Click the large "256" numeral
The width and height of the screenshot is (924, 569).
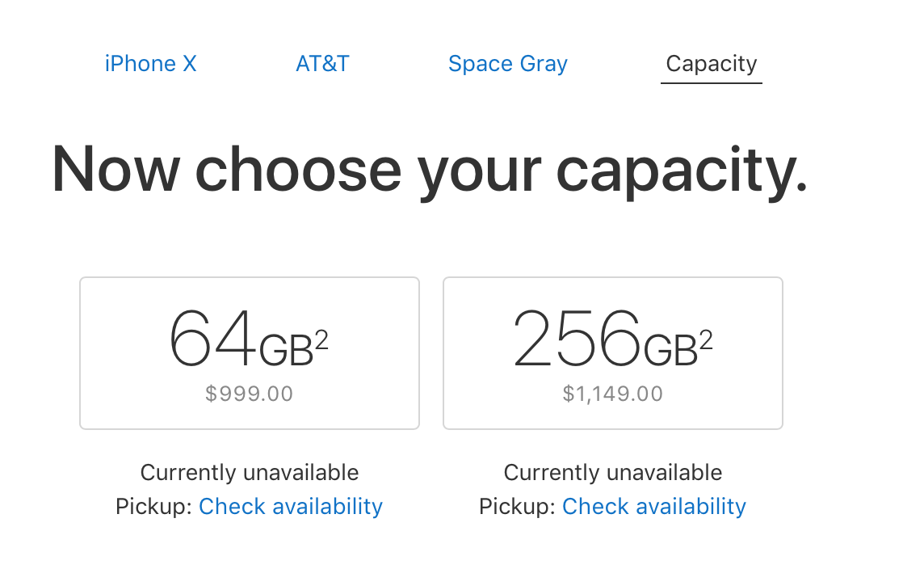(x=577, y=340)
